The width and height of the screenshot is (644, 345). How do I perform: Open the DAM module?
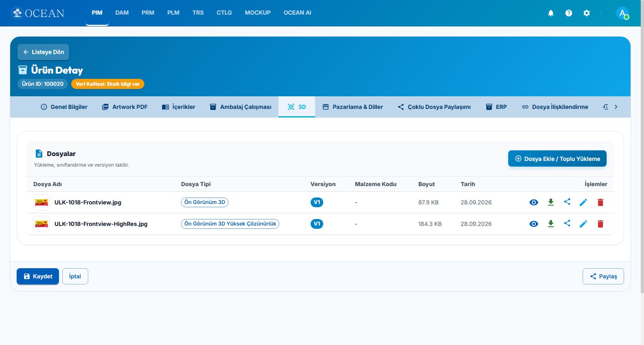point(122,13)
